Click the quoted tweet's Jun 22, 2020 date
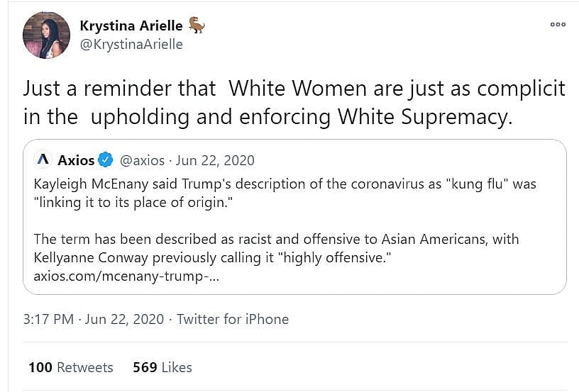579x392 pixels. (216, 159)
